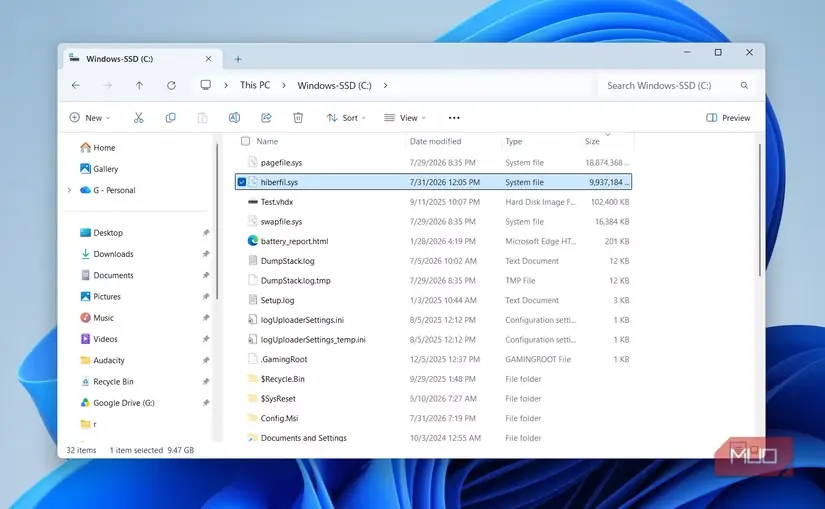
Task: Click Windows-SSD (C:) in the address bar
Action: tap(334, 85)
